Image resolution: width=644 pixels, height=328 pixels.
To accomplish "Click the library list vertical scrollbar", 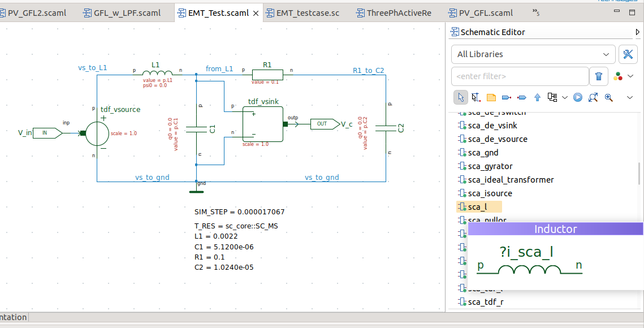I will tap(639, 174).
